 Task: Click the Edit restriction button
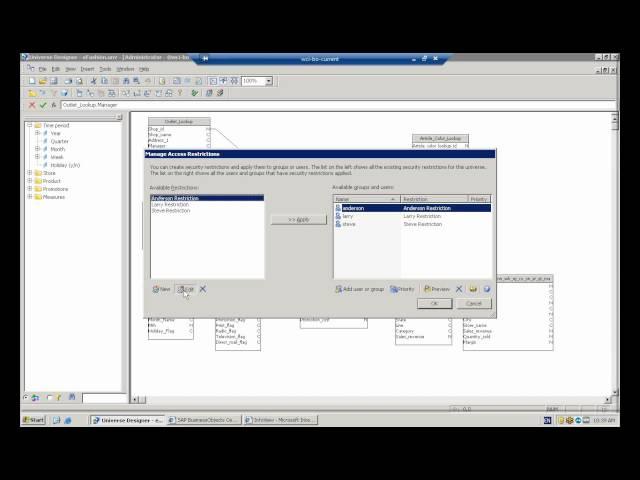185,289
